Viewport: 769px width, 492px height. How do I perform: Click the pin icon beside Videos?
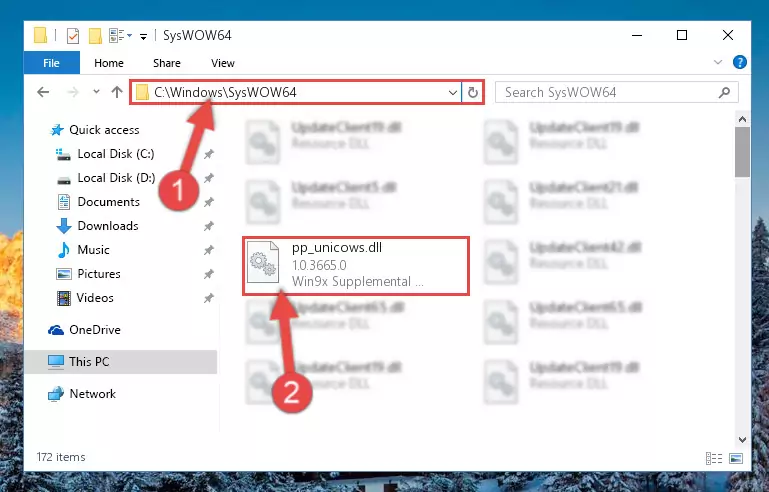pos(208,298)
